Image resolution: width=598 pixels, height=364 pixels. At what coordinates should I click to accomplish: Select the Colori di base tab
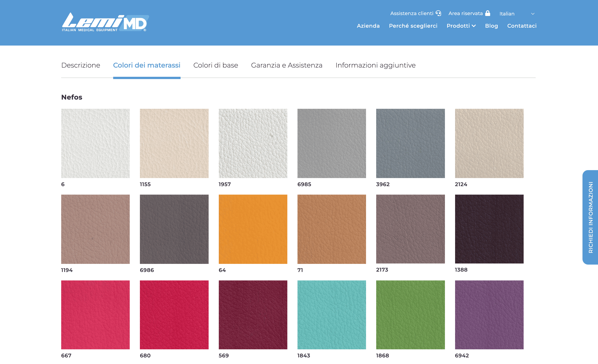click(x=216, y=65)
